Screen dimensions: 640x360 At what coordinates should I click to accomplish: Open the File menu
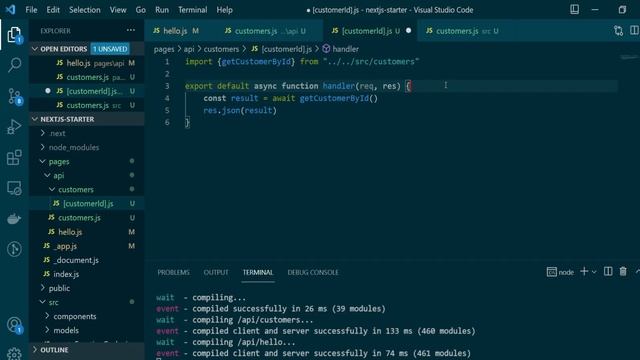tap(31, 10)
